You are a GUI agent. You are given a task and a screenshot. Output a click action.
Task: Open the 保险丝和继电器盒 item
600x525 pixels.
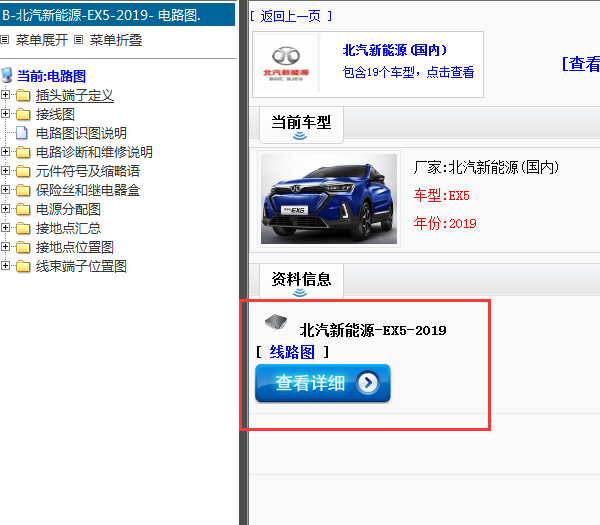(x=88, y=190)
